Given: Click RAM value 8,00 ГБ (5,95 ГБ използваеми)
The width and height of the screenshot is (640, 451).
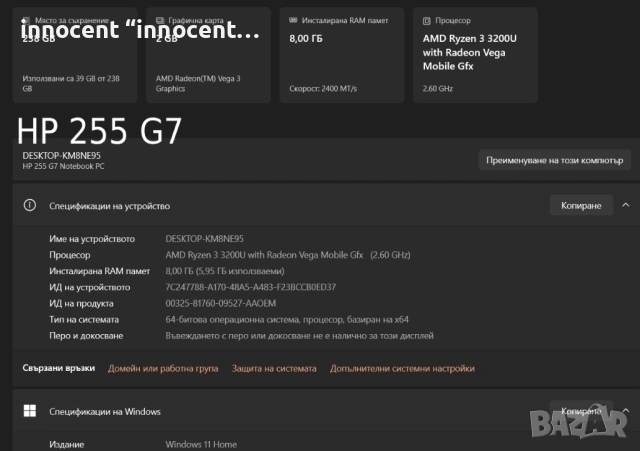Looking at the screenshot, I should click(225, 271).
